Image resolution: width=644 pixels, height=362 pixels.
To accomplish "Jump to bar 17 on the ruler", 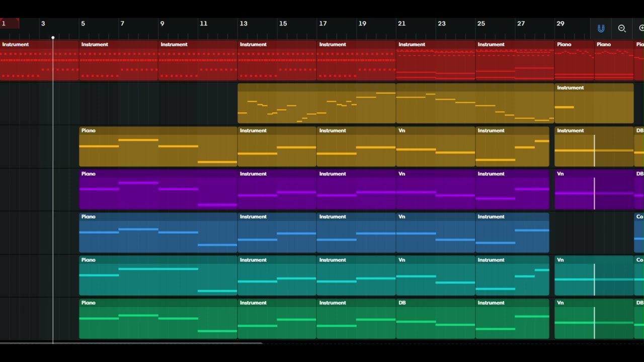I will click(323, 24).
